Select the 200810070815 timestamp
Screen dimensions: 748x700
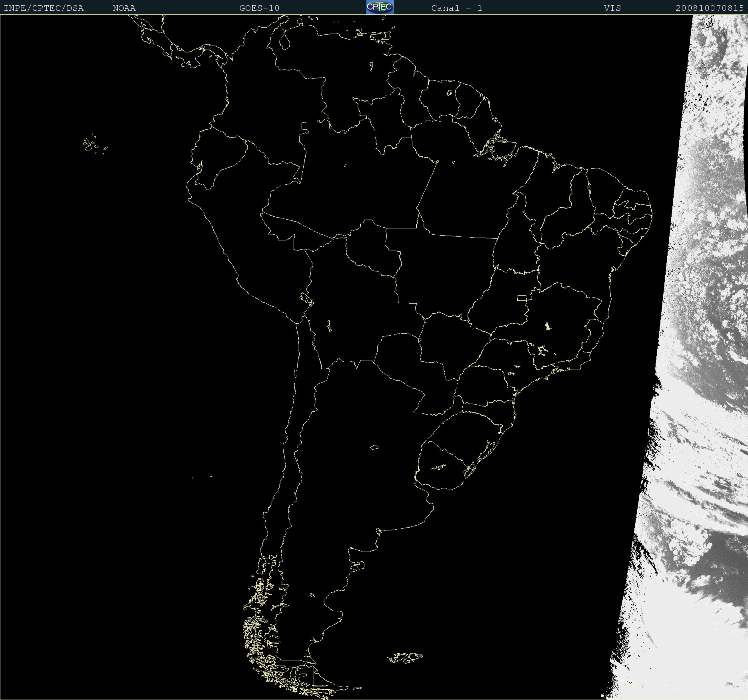point(710,8)
